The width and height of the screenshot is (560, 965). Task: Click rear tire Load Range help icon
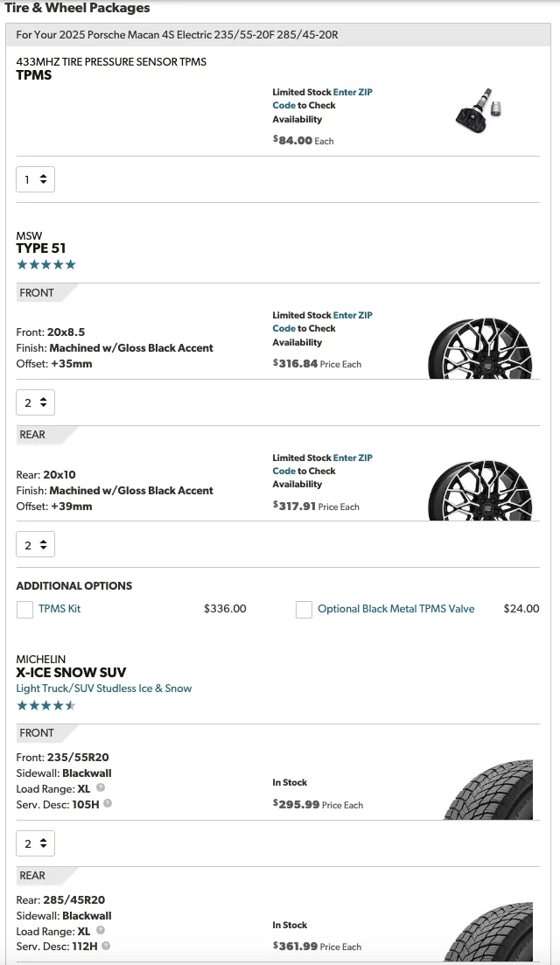pos(101,930)
